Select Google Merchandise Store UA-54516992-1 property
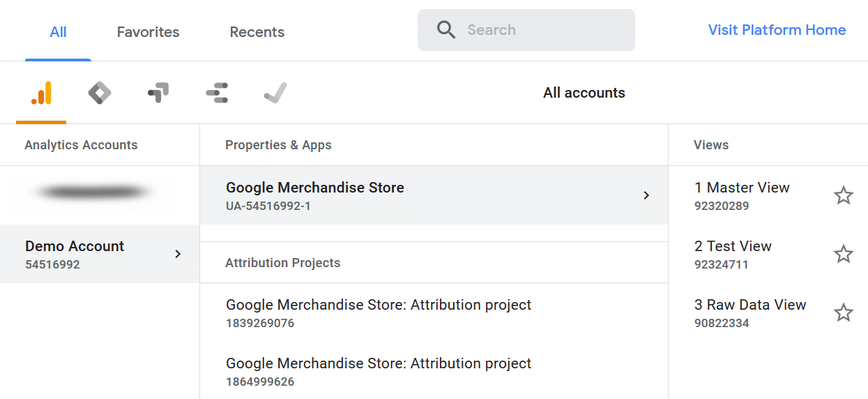 coord(434,195)
